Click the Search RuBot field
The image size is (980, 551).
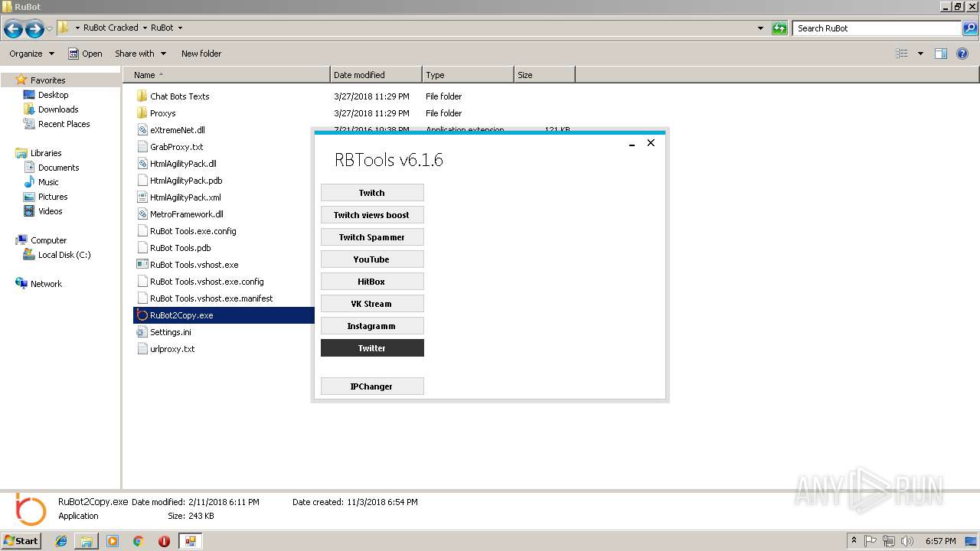877,28
